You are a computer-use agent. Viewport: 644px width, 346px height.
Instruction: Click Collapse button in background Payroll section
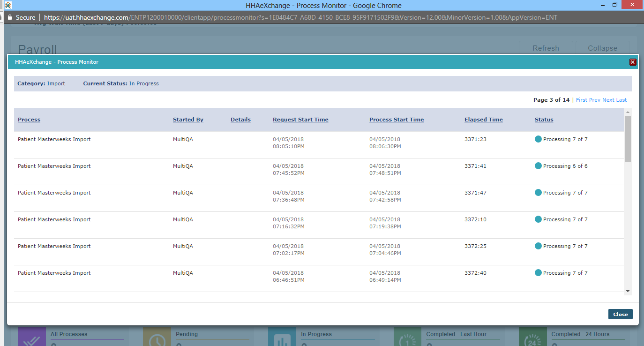[x=602, y=48]
